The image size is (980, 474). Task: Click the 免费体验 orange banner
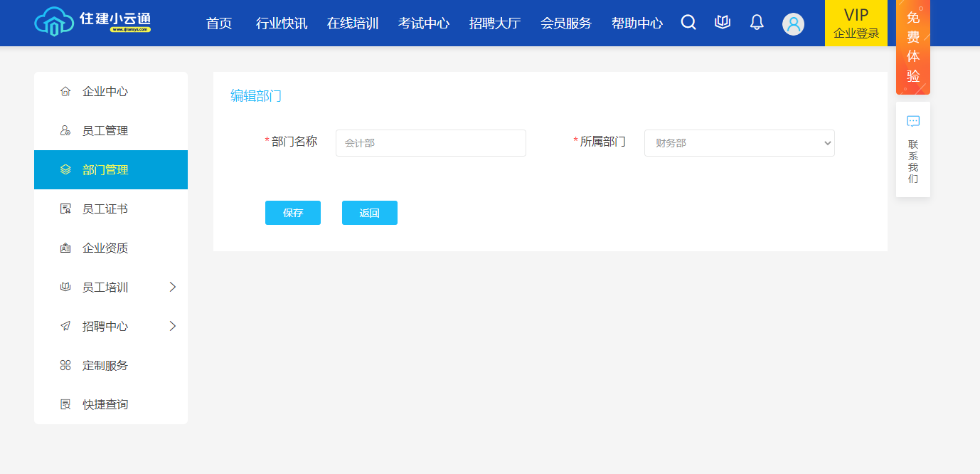pyautogui.click(x=913, y=47)
